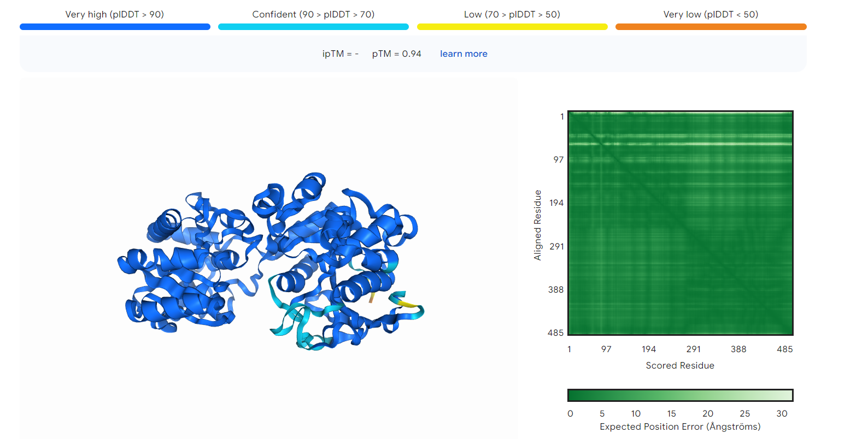Open the 'learn more' link

click(x=464, y=54)
